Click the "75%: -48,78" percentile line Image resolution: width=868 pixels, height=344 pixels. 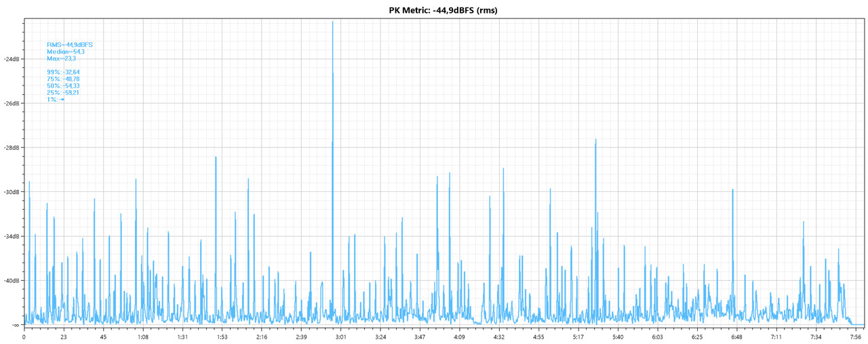pyautogui.click(x=63, y=79)
